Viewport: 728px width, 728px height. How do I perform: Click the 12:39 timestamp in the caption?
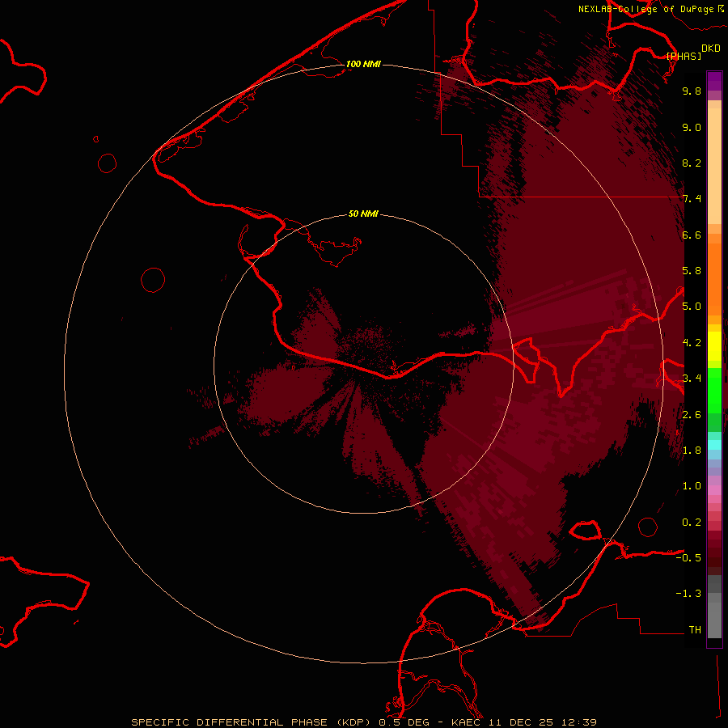(578, 722)
